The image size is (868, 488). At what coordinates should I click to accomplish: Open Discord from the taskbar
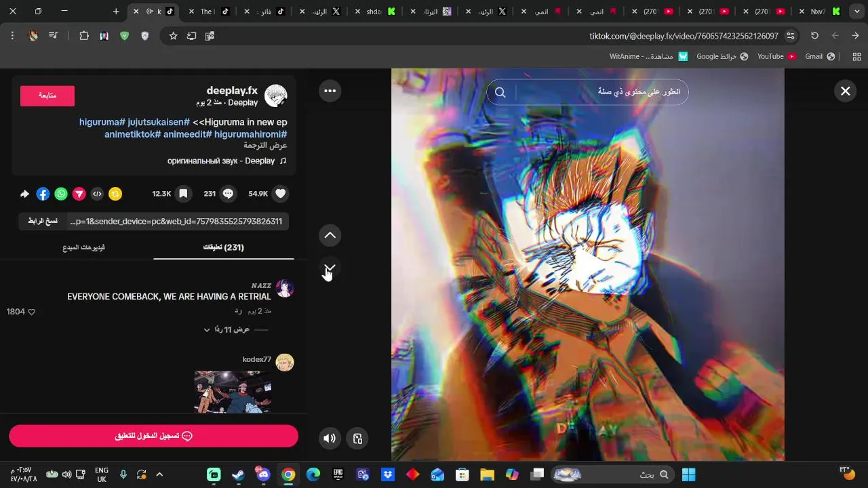click(x=264, y=474)
